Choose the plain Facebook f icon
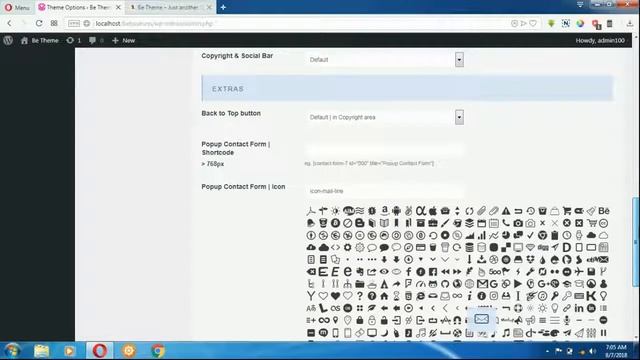 (x=409, y=271)
